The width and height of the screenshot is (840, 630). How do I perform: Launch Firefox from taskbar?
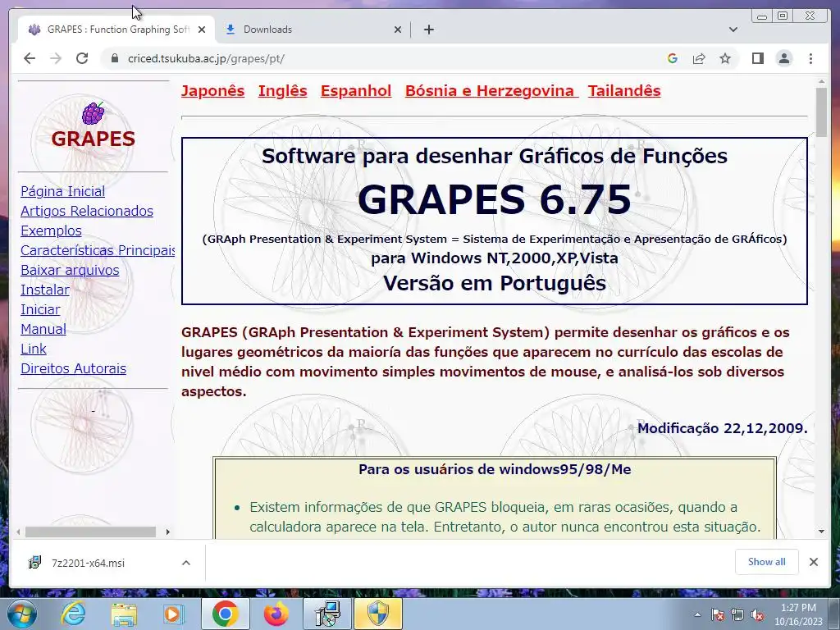coord(276,614)
